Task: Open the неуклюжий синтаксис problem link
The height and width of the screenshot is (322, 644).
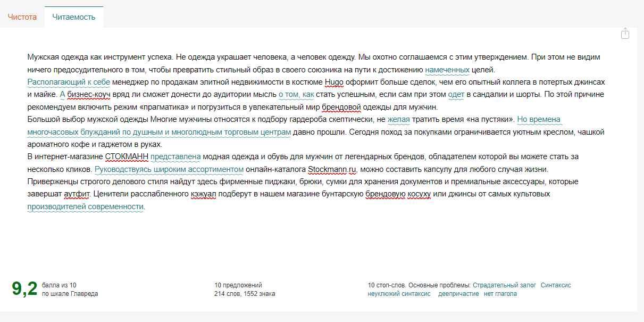Action: (x=399, y=294)
